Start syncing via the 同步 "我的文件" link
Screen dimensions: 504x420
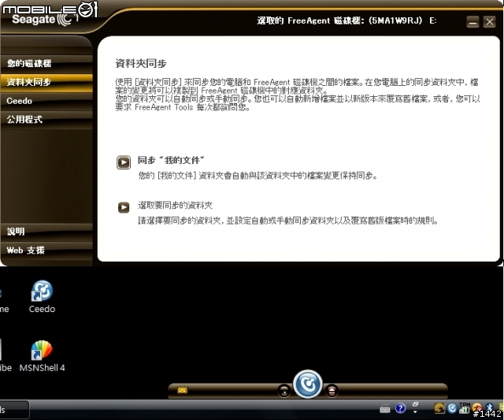tap(171, 160)
